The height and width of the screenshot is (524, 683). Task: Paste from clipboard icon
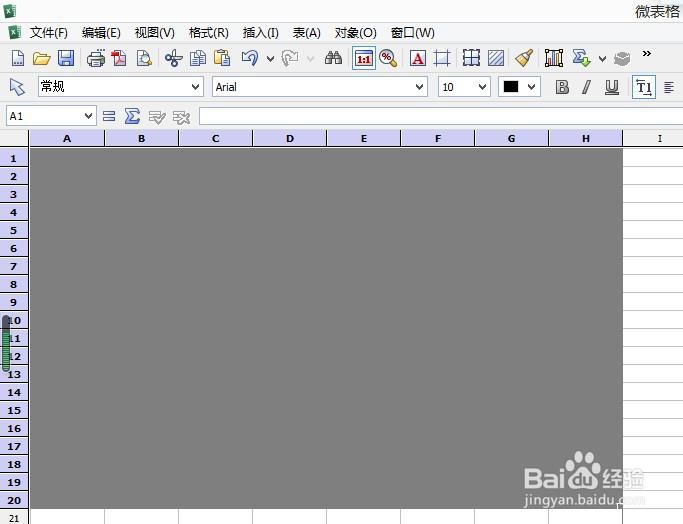tap(222, 58)
